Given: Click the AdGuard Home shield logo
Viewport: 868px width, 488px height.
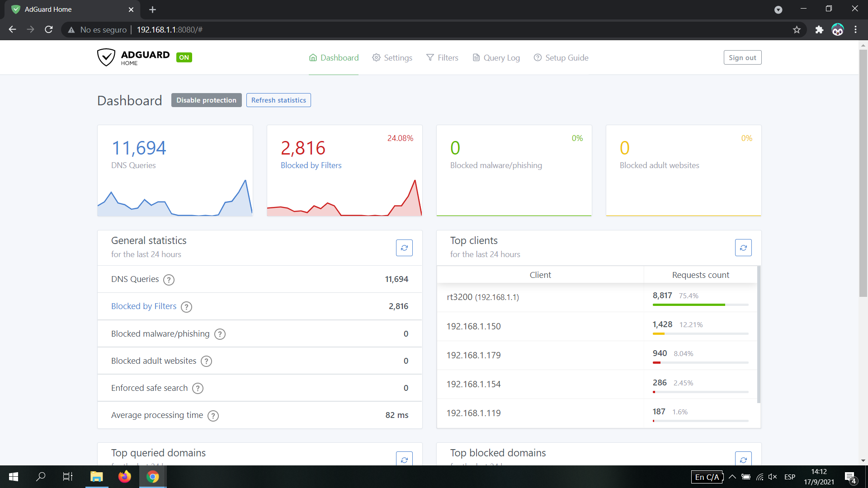Looking at the screenshot, I should click(106, 57).
